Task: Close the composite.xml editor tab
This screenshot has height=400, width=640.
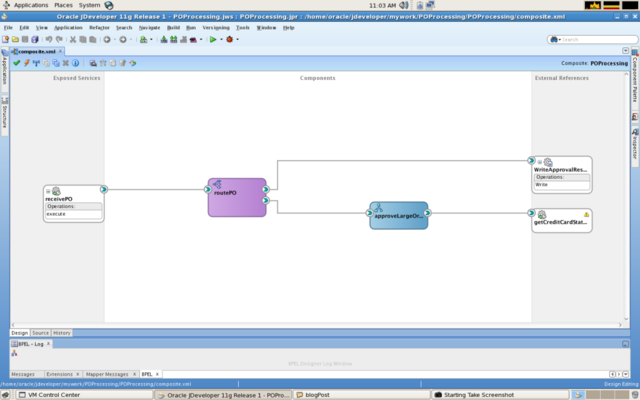Action: [60, 51]
